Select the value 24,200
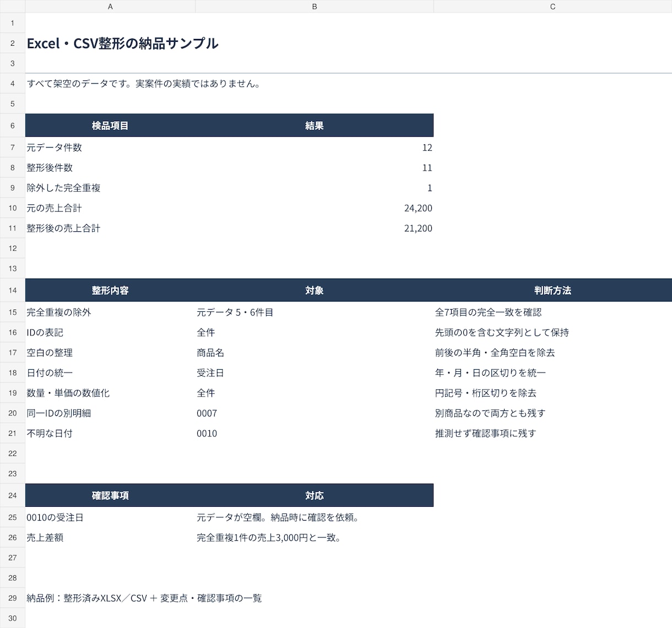Viewport: 672px width, 628px height. click(x=315, y=208)
